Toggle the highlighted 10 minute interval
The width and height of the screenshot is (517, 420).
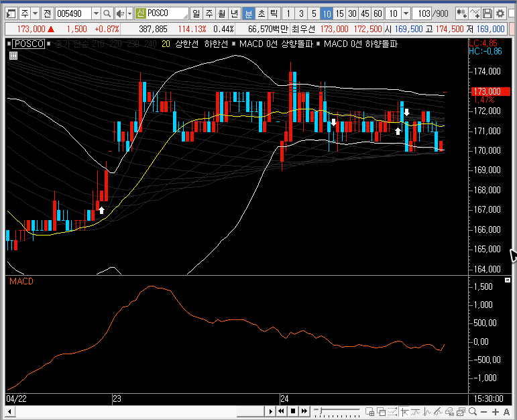point(327,13)
